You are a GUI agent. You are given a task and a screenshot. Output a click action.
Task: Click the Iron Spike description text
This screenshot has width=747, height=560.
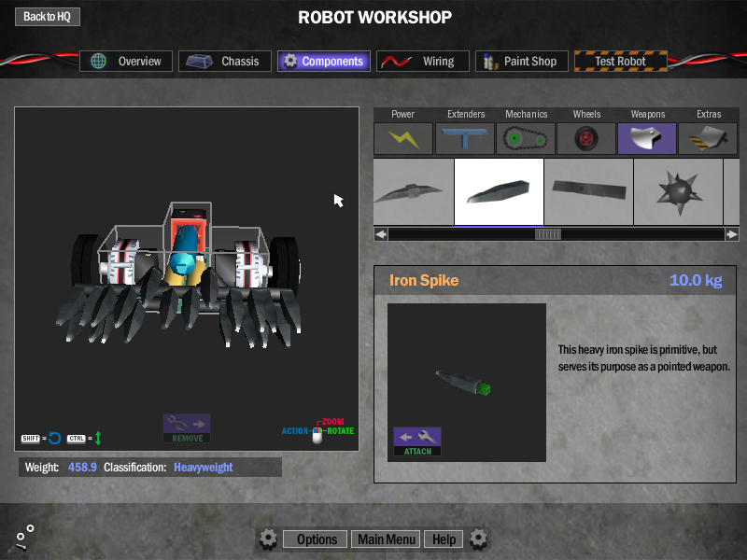coord(643,358)
